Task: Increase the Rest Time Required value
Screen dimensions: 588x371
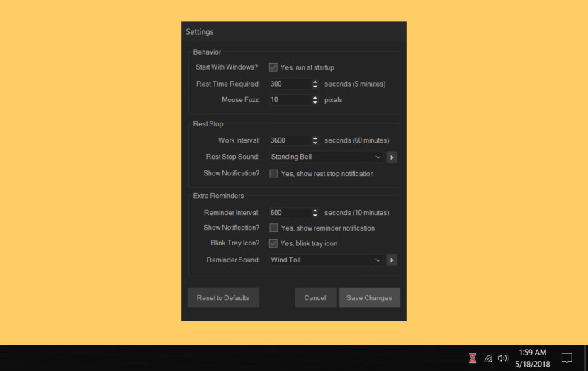Action: (315, 82)
